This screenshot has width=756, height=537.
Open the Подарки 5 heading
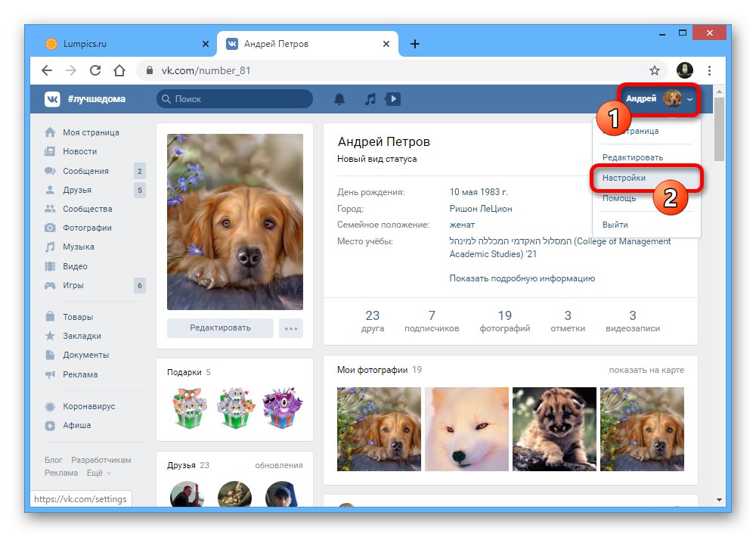(188, 372)
